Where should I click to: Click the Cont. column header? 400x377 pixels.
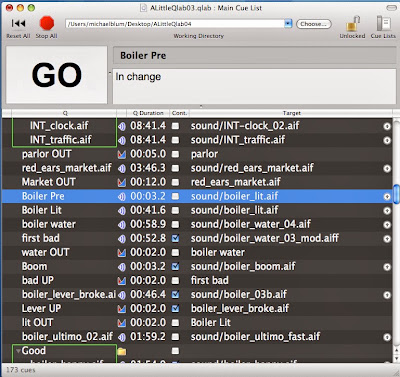coord(179,113)
